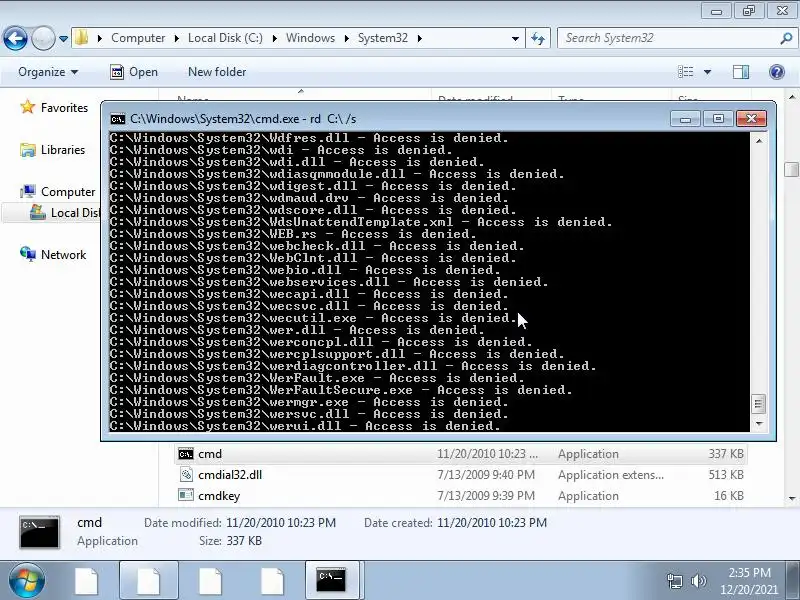
Task: Expand the arrow after Computer breadcrumb
Action: 177,38
